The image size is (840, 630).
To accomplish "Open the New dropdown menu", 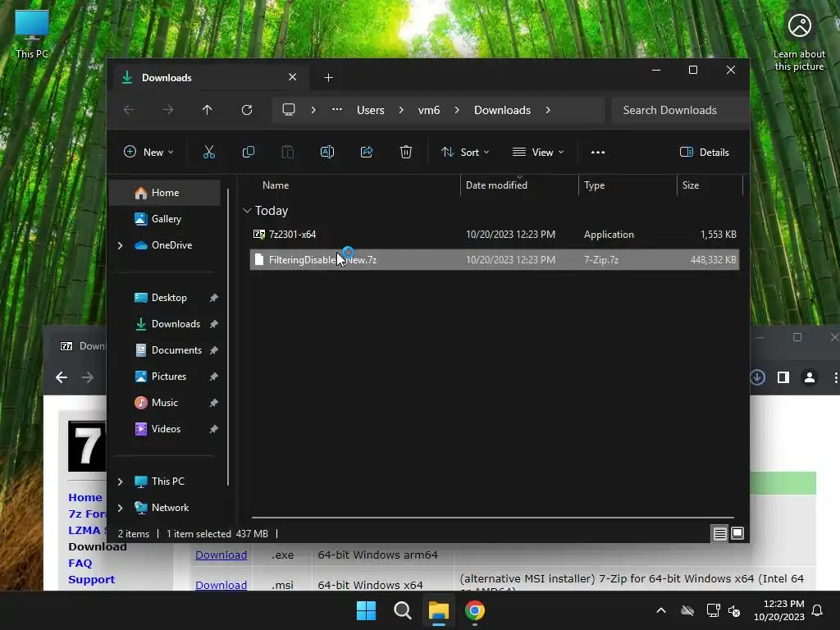I will click(148, 152).
